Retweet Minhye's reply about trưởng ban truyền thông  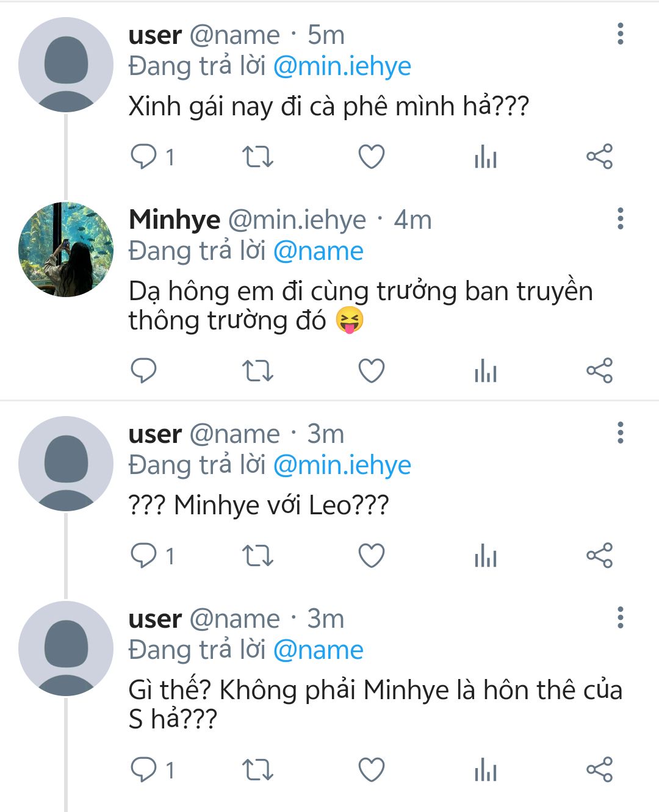point(257,371)
